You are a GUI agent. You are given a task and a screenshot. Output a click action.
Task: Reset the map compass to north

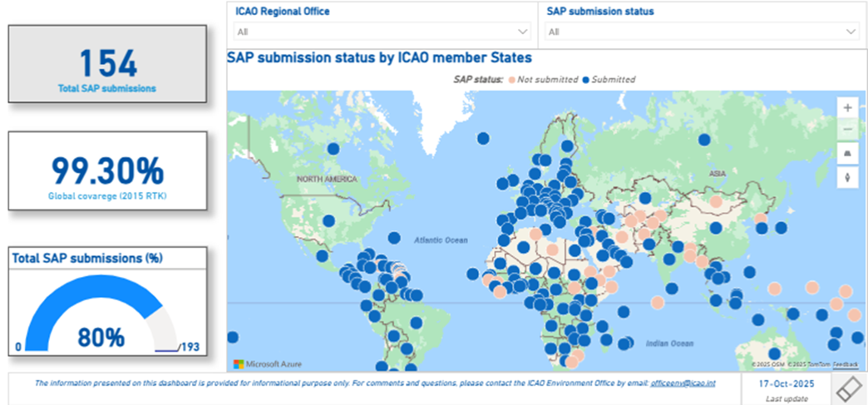[x=847, y=176]
